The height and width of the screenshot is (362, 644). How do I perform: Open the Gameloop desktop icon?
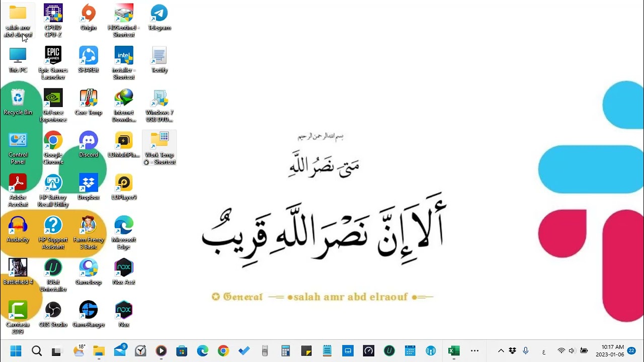click(x=89, y=272)
